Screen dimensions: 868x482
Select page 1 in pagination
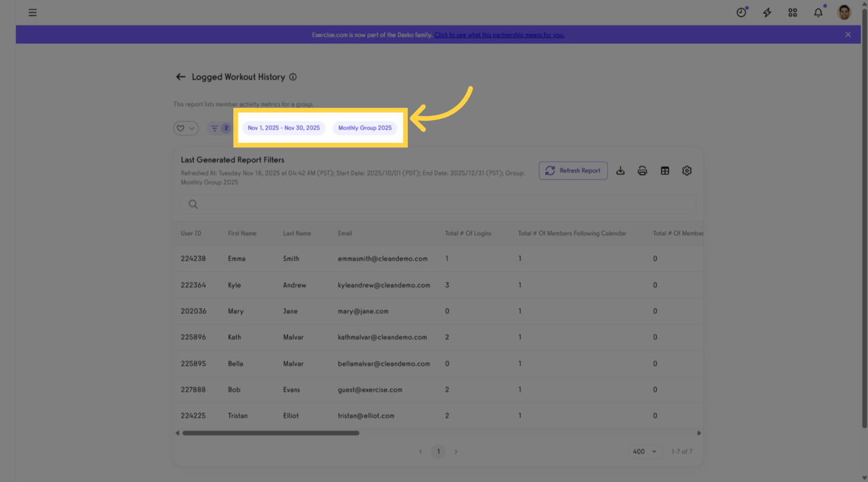[438, 452]
